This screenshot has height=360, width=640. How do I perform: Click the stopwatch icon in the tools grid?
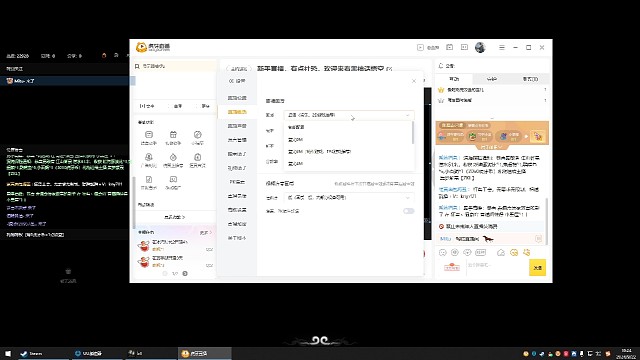(x=173, y=157)
